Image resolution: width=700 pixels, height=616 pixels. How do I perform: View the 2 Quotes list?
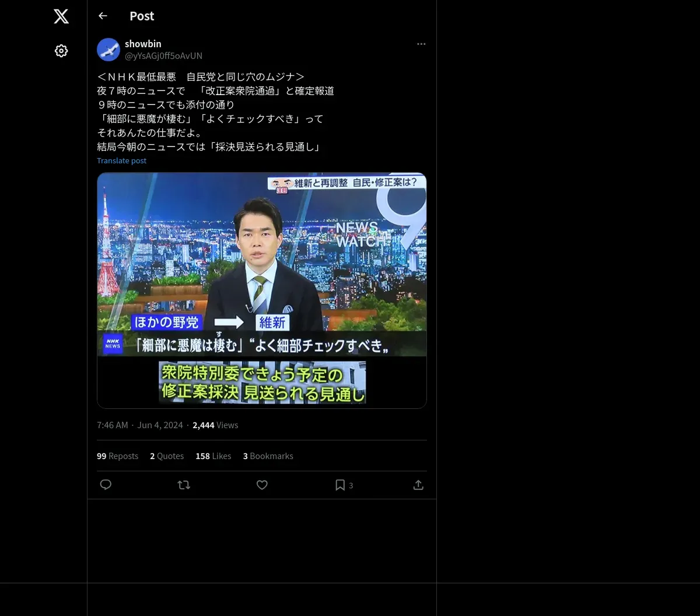coord(167,456)
